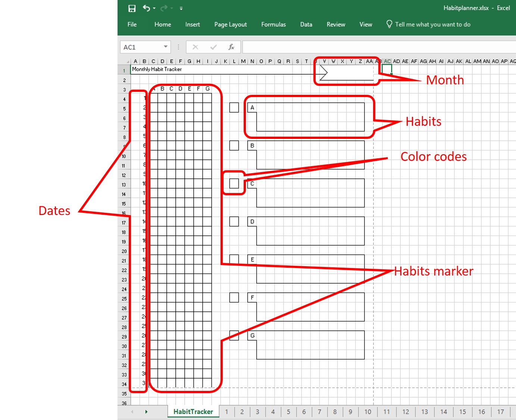Click the Insert Function fx icon
Screen dimensions: 516x420
[231, 47]
